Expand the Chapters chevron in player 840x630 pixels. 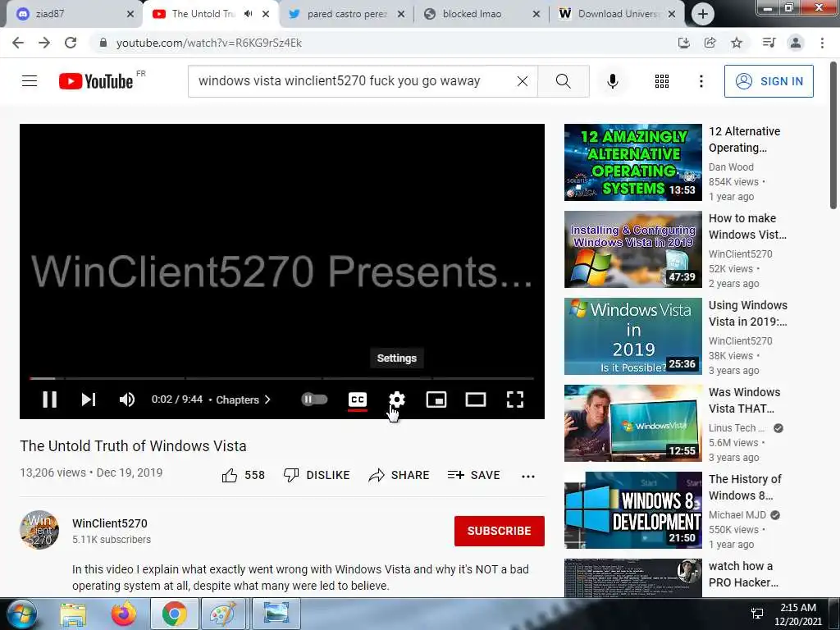[x=267, y=399]
